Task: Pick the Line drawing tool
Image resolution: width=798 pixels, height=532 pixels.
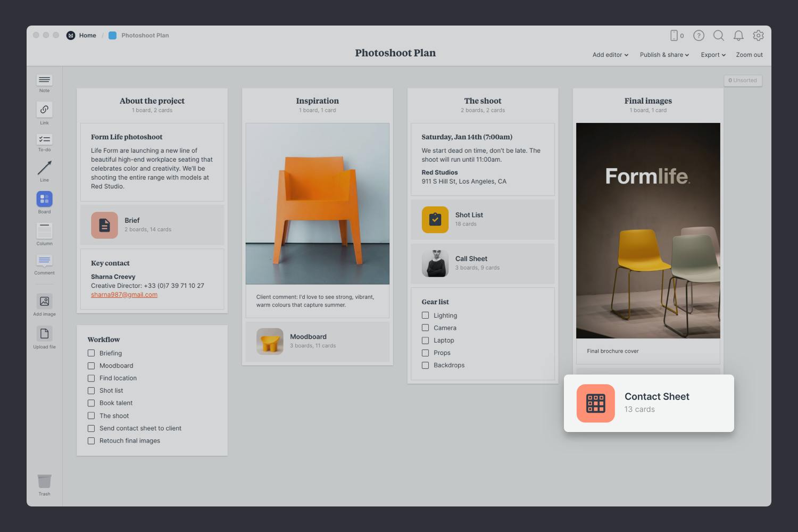Action: (44, 168)
